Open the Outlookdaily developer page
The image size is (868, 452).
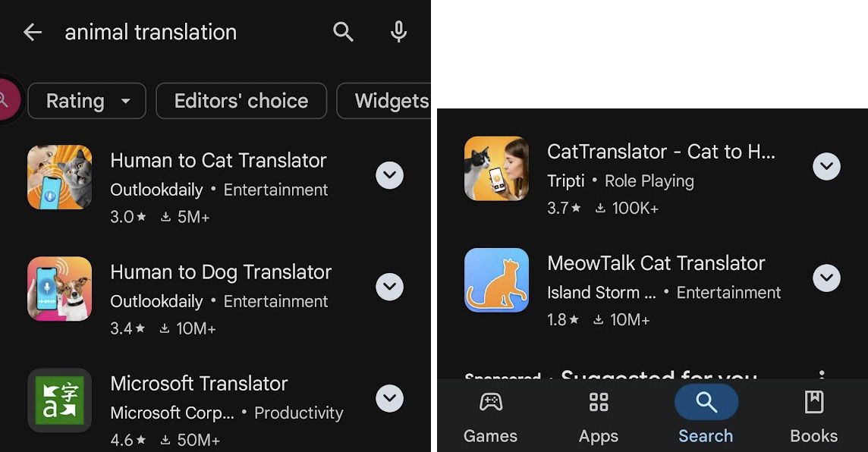[x=156, y=190]
